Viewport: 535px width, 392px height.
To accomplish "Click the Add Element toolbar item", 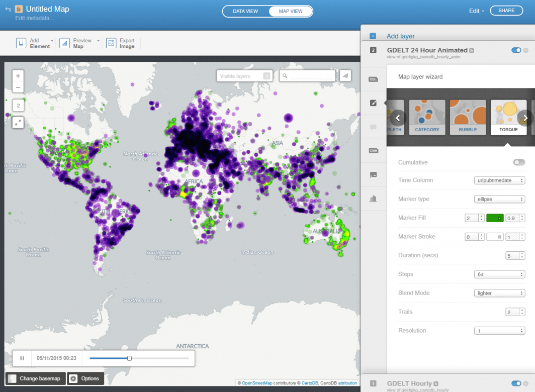I will pyautogui.click(x=32, y=44).
